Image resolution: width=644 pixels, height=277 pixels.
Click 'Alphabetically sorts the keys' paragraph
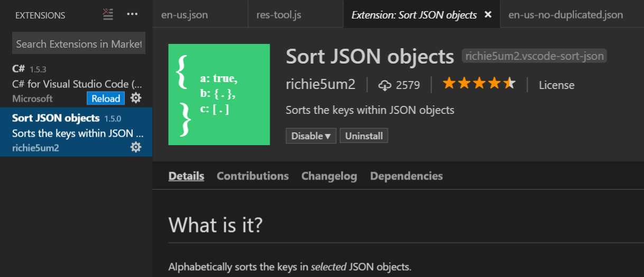click(x=290, y=266)
